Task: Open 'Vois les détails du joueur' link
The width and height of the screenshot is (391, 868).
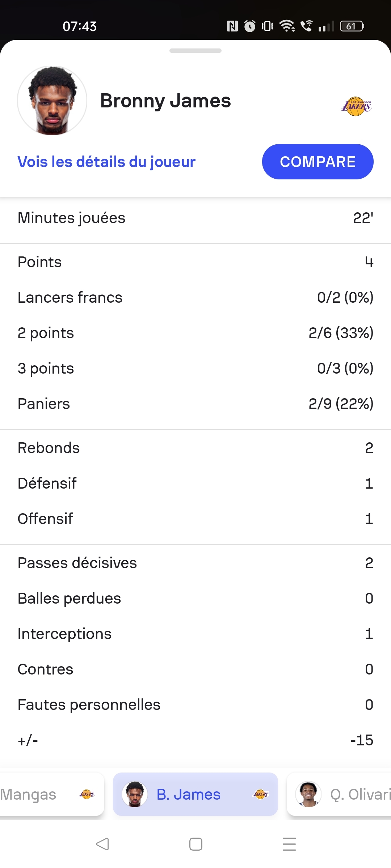Action: 106,162
